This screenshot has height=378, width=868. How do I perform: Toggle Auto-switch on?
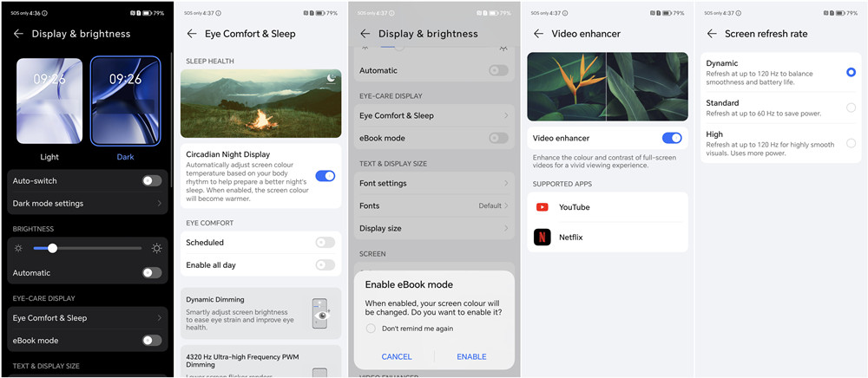(152, 180)
